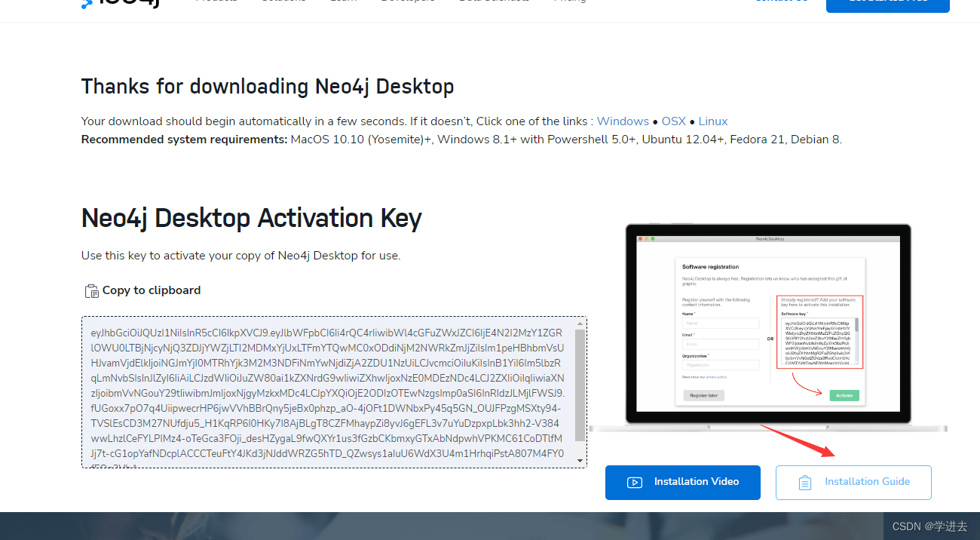The height and width of the screenshot is (540, 980).
Task: Click the key box scrollbar up arrow
Action: [x=580, y=324]
